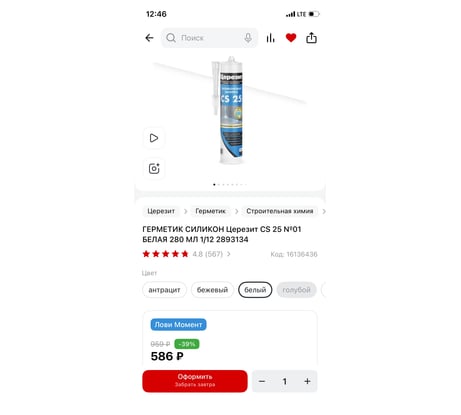Click the magnifier icon in the search bar

point(171,38)
